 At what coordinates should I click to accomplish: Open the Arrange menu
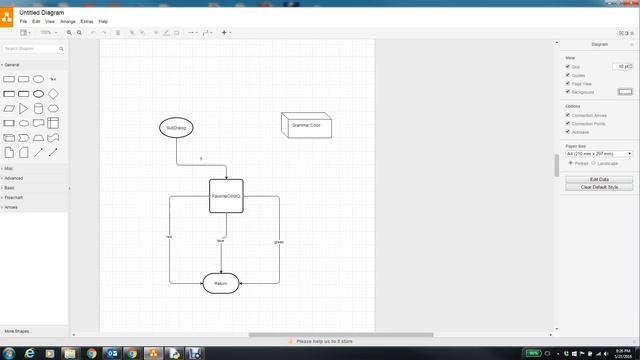coord(68,21)
